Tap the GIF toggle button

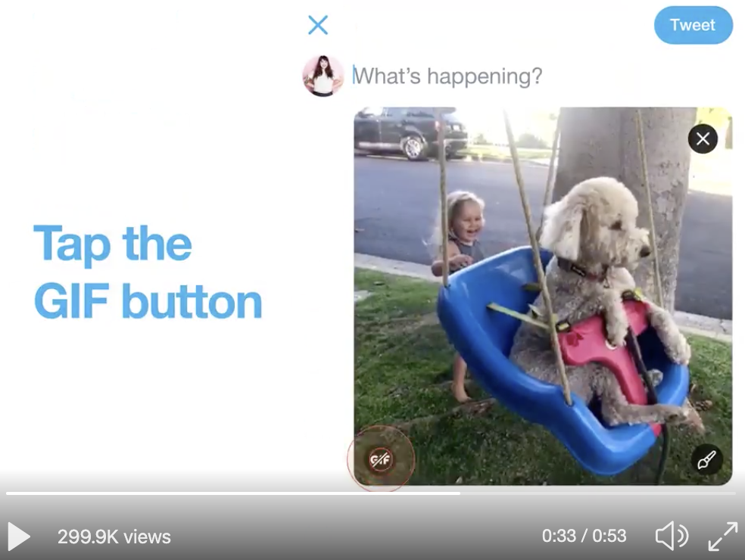pyautogui.click(x=381, y=459)
